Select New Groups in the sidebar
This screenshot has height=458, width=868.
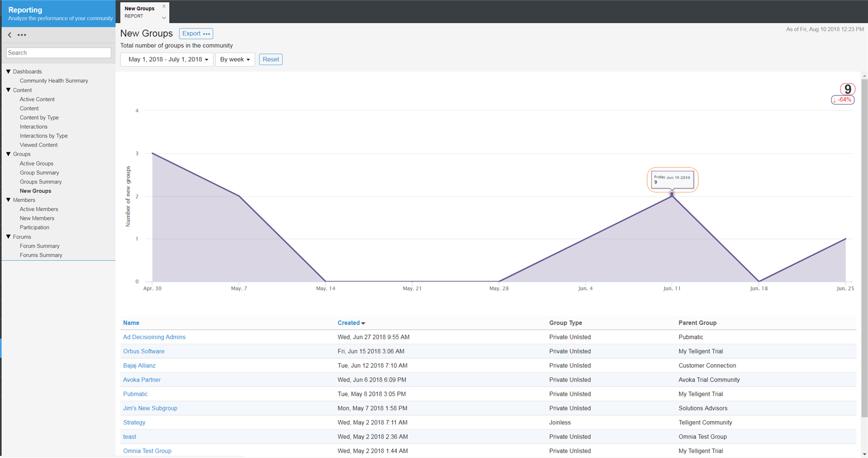click(x=35, y=191)
